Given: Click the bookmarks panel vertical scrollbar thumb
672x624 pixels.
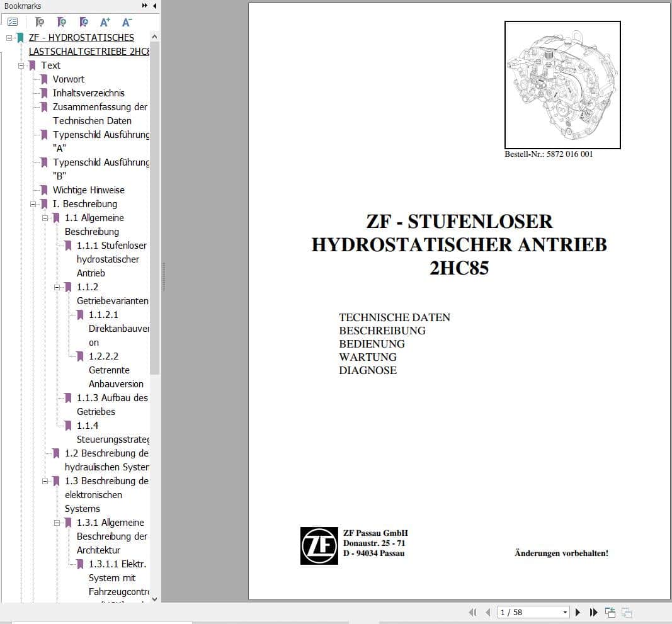Looking at the screenshot, I should coord(155,208).
